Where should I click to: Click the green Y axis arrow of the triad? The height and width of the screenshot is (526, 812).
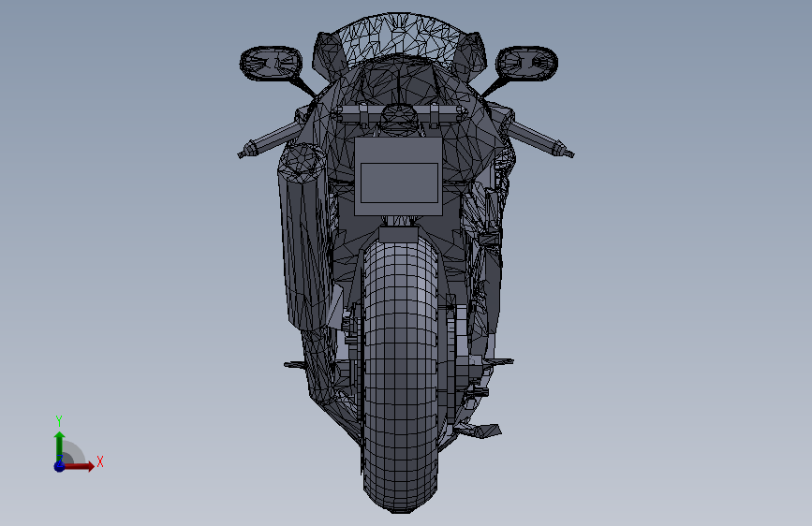point(59,446)
